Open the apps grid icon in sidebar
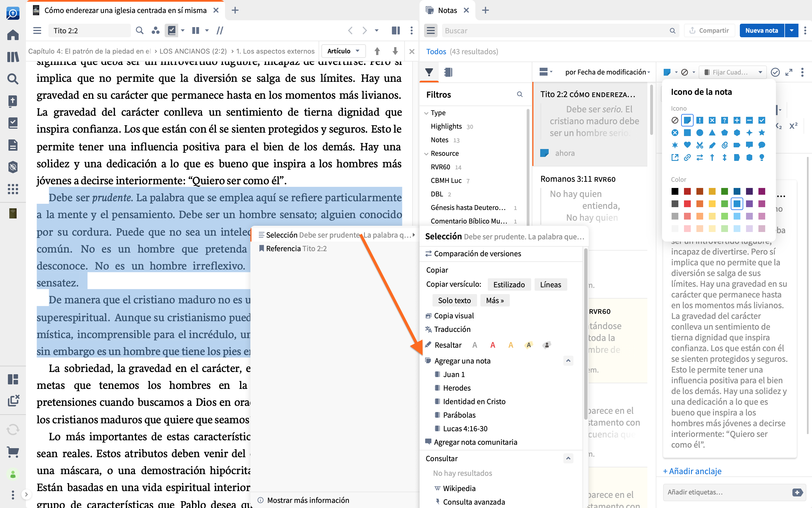The image size is (812, 508). click(x=13, y=189)
